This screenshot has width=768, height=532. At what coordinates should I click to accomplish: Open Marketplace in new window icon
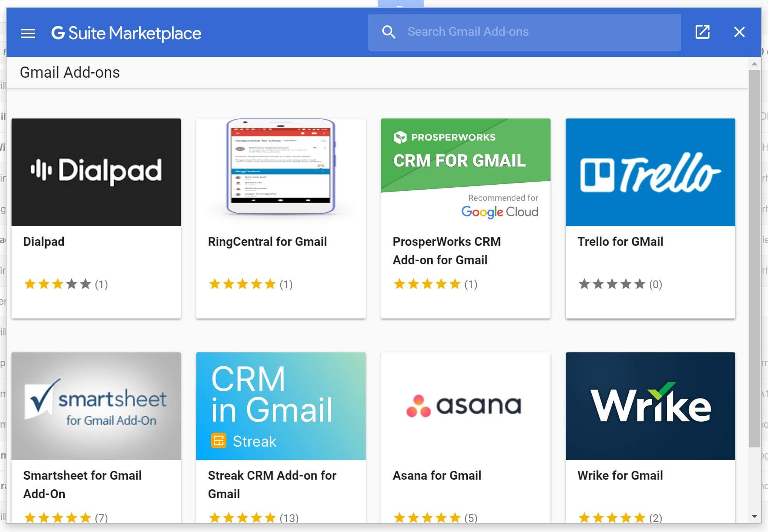click(x=702, y=32)
